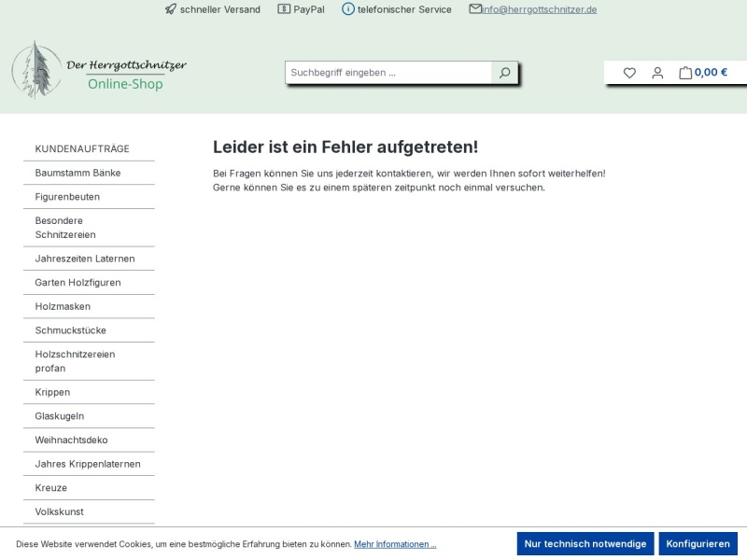Go to the Krippen category
747x560 pixels.
pos(89,392)
